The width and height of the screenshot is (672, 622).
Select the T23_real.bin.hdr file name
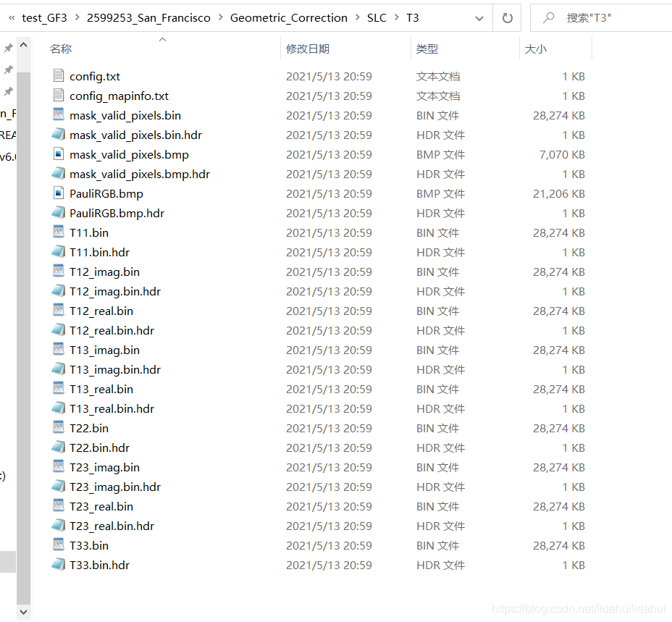pos(112,526)
